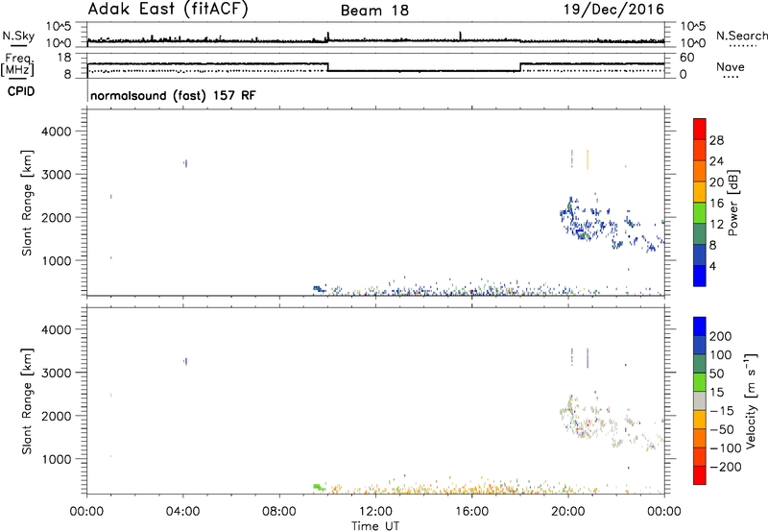Click the 'Adak East (fitACF)' title
Viewport: 768px width, 532px height.
(x=167, y=10)
